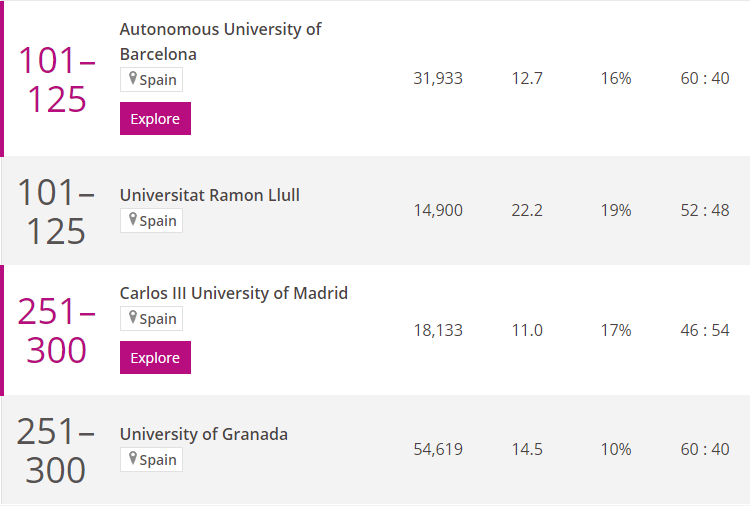The height and width of the screenshot is (506, 750).
Task: Select the Spain tag under Autonomous University of Barcelona
Action: click(151, 79)
